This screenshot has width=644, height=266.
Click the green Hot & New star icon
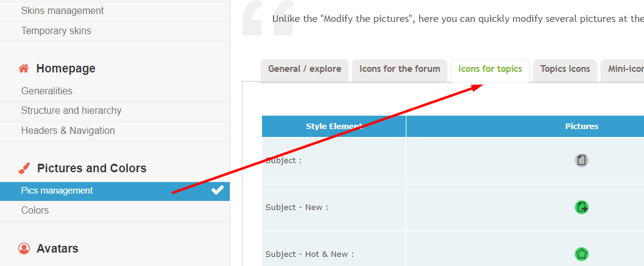pos(581,254)
